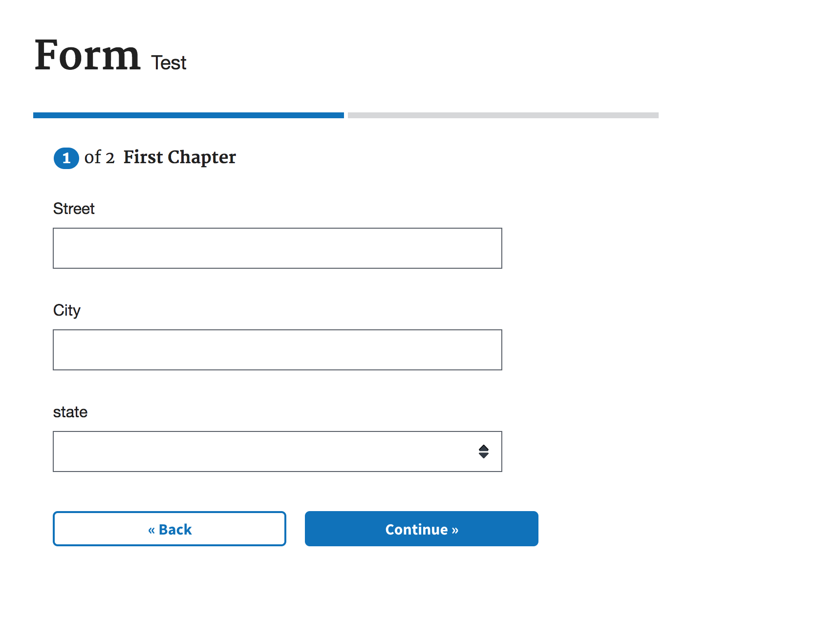The width and height of the screenshot is (815, 644).
Task: Click the right chevrons on the Continue button
Action: pyautogui.click(x=455, y=530)
